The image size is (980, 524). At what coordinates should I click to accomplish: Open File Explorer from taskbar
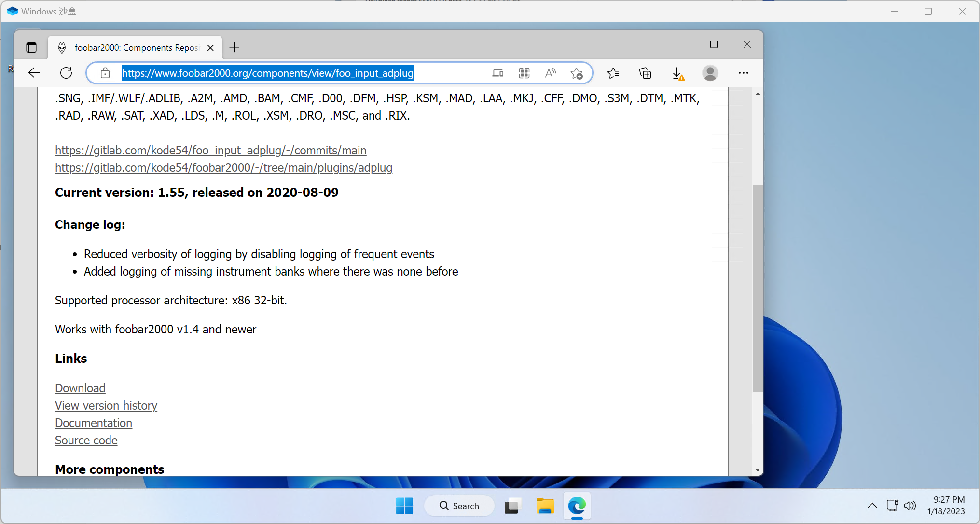pos(545,506)
